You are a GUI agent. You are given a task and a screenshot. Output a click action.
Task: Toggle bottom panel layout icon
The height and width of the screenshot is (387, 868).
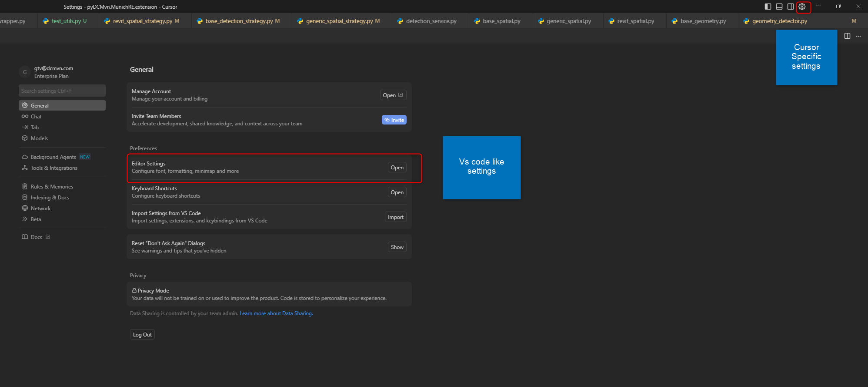coord(779,7)
